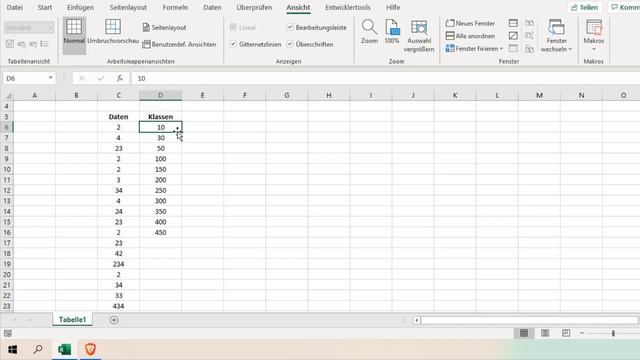Open the Entwicklertools tab
This screenshot has width=640, height=360.
click(348, 7)
